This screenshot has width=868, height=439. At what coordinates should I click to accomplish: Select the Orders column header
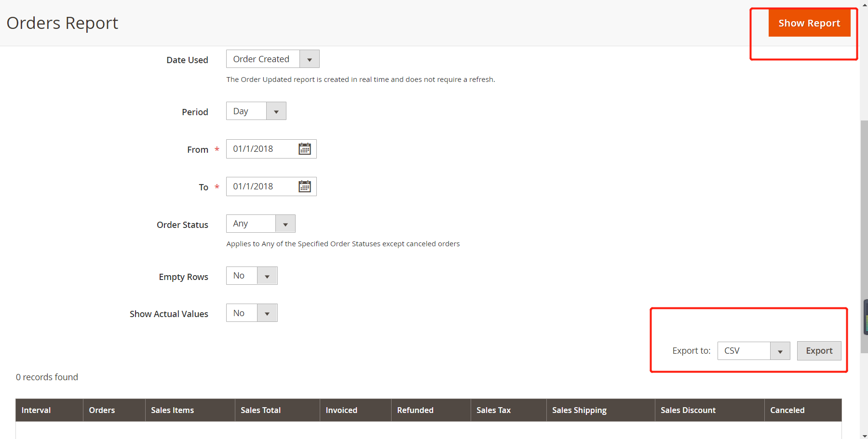click(x=102, y=410)
